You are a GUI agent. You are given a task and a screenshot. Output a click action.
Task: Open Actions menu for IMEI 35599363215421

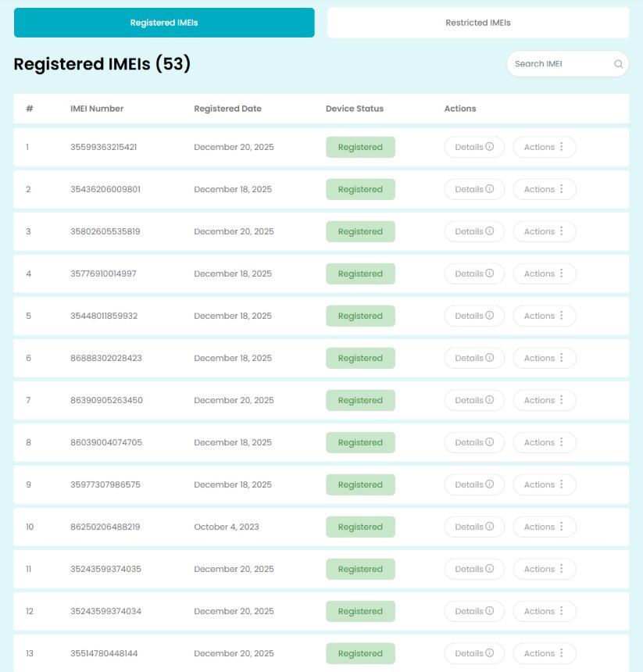[x=545, y=147]
